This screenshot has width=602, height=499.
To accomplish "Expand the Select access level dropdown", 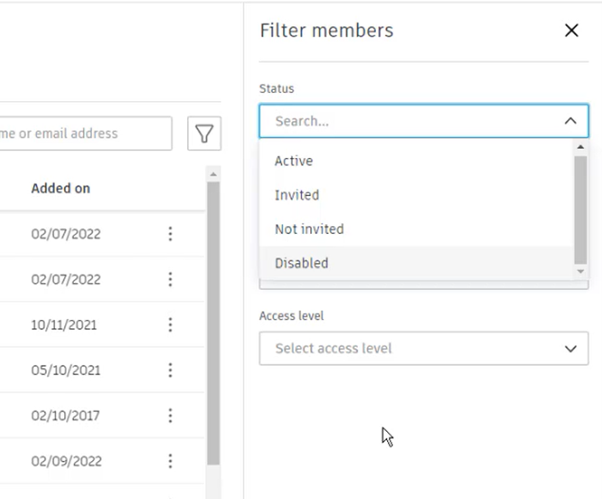I will coord(424,349).
